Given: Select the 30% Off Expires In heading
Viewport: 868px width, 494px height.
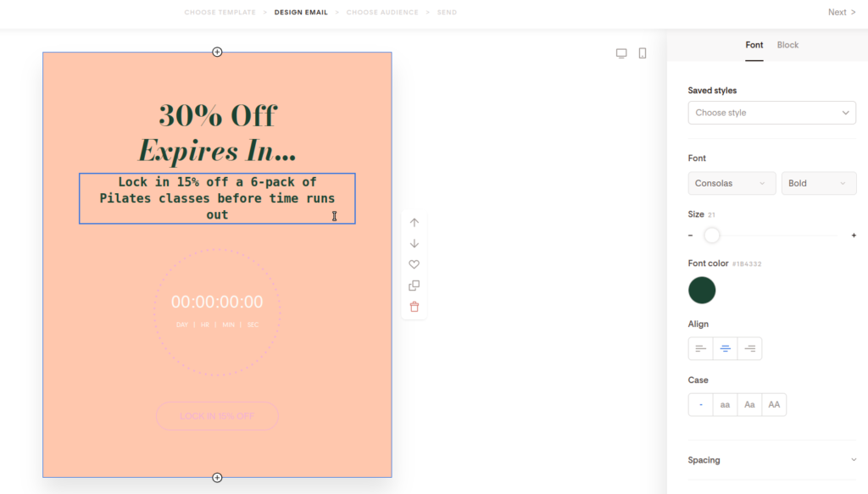Looking at the screenshot, I should [x=217, y=133].
